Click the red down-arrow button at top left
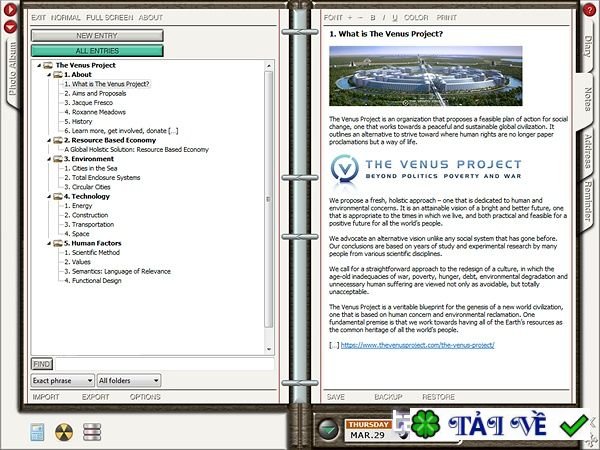600x450 pixels. pos(10,26)
